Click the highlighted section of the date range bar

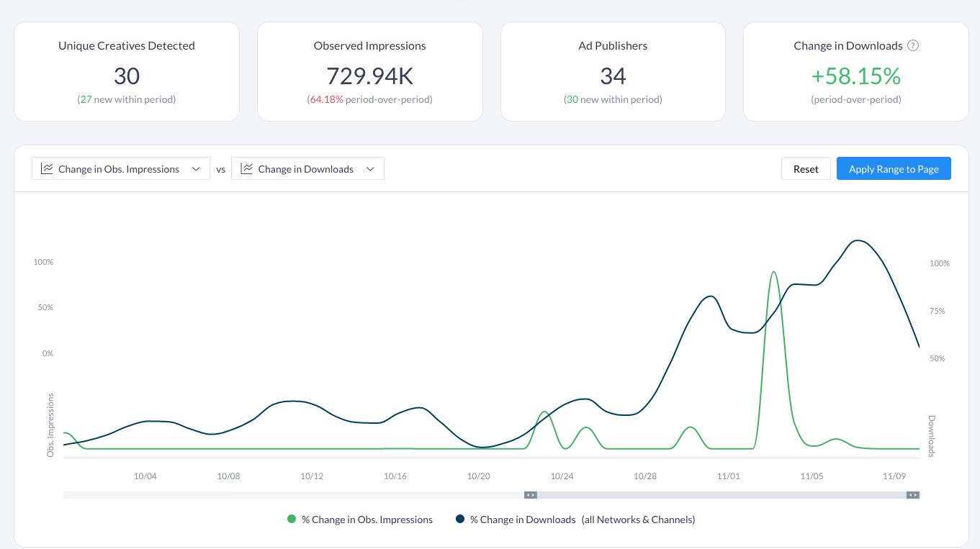[x=720, y=495]
